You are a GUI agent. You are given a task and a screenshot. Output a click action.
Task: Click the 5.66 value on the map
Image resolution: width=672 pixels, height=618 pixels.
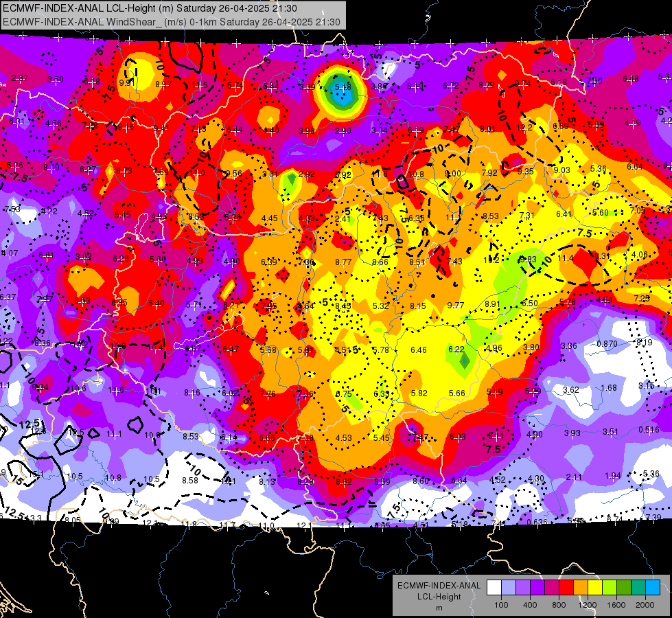click(456, 393)
